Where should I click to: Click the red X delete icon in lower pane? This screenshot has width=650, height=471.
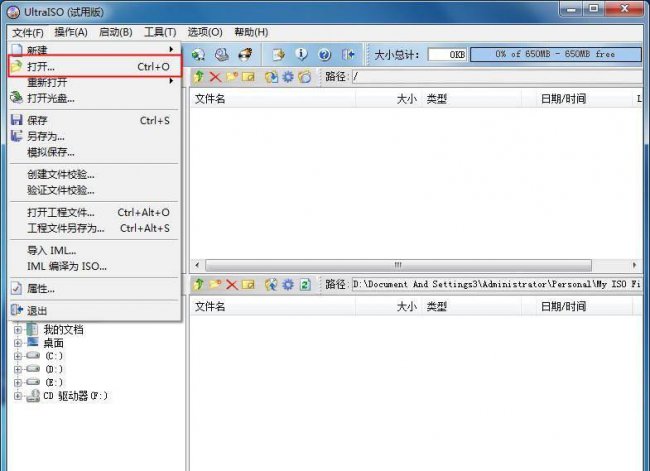(x=232, y=284)
